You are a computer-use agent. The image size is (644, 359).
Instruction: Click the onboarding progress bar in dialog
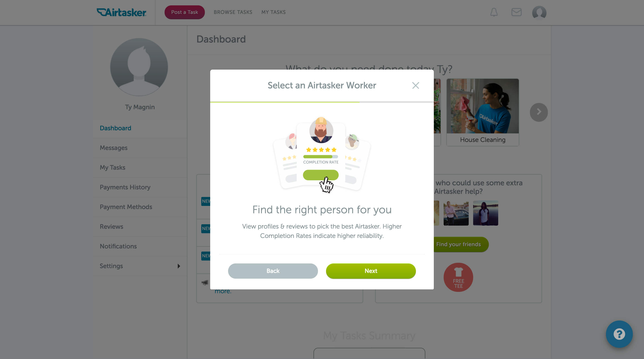pyautogui.click(x=322, y=102)
